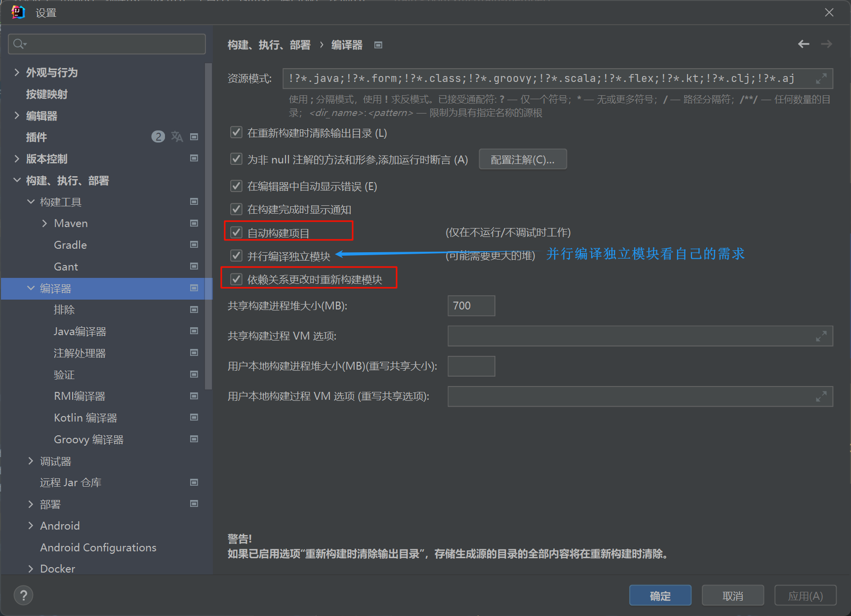Close the 设置 dialog

coord(829,12)
